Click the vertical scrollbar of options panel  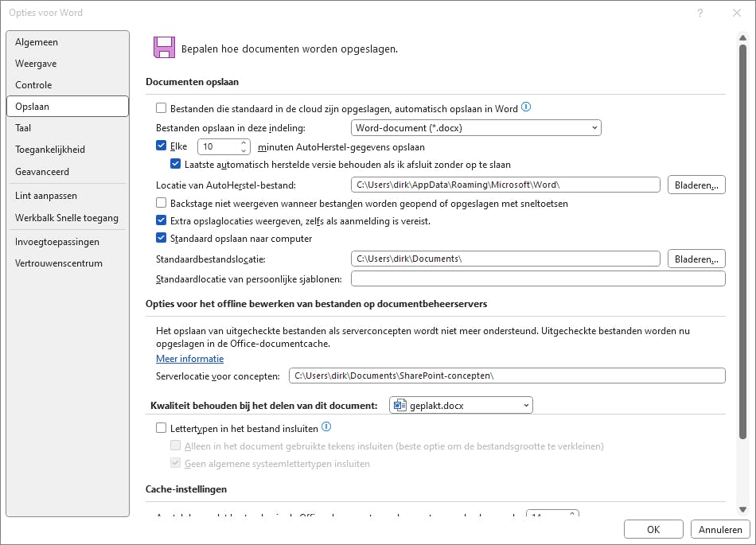coord(742,239)
